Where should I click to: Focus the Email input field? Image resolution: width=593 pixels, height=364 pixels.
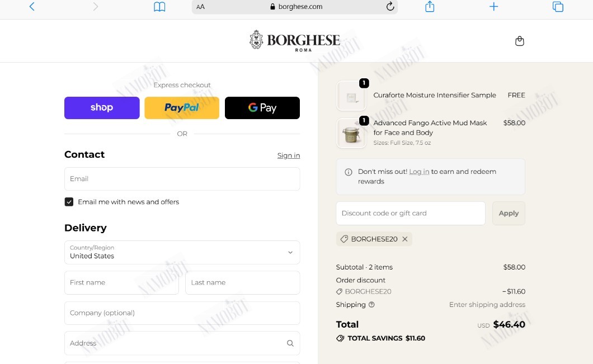[182, 179]
